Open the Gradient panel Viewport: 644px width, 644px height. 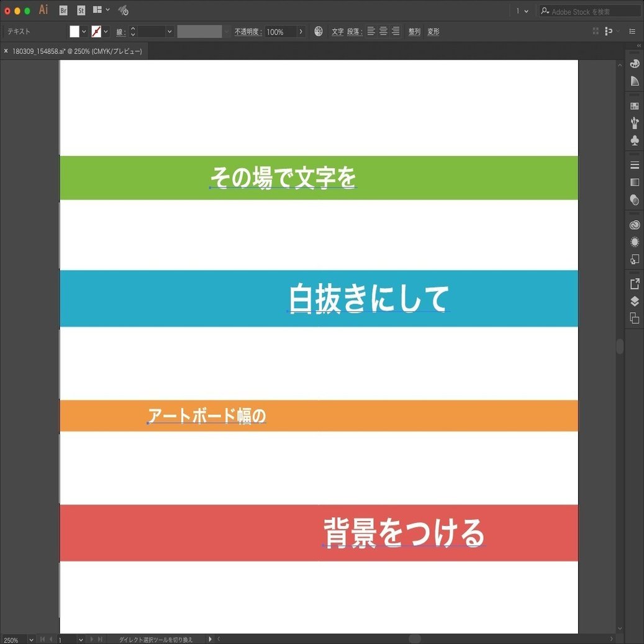(634, 182)
